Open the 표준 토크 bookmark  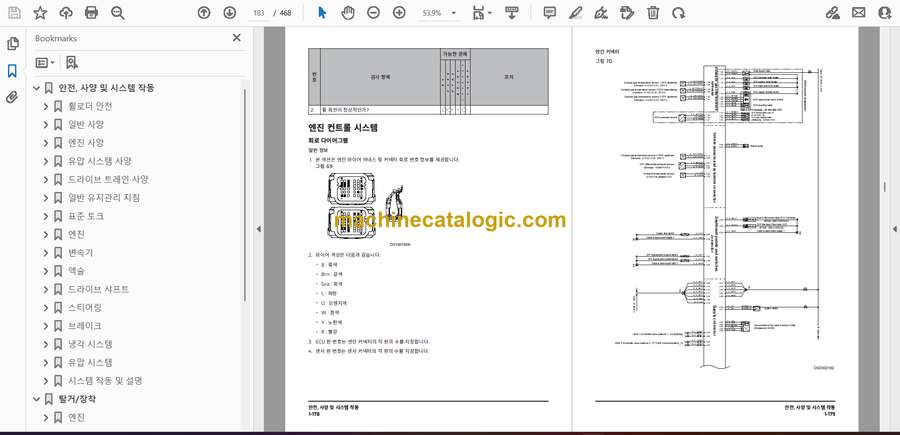(x=86, y=216)
